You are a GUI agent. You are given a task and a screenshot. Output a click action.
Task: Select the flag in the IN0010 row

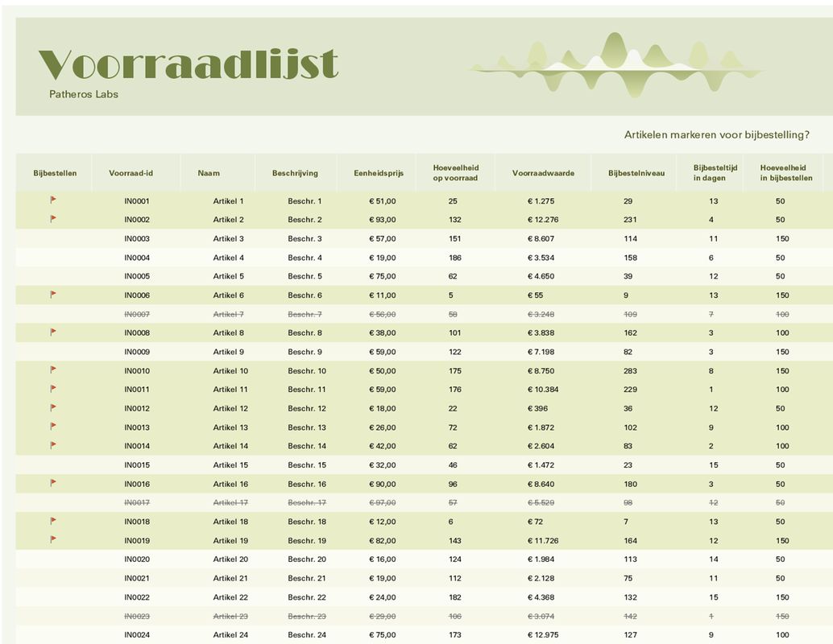[x=53, y=370]
